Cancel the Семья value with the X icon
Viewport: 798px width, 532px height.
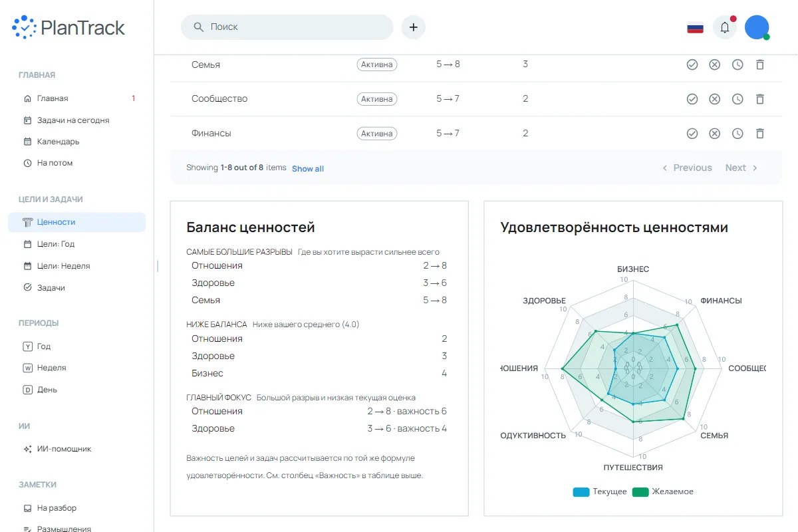(715, 65)
